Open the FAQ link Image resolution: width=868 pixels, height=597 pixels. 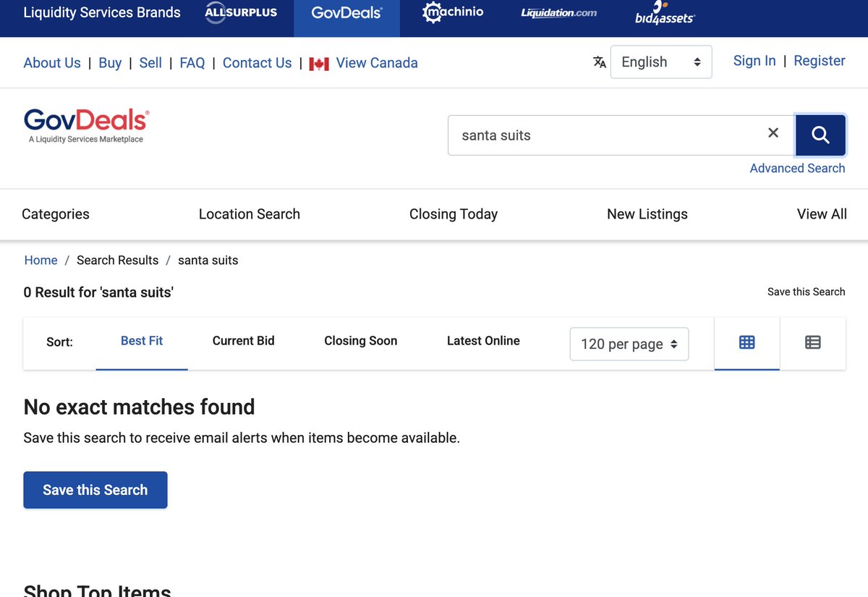click(192, 63)
